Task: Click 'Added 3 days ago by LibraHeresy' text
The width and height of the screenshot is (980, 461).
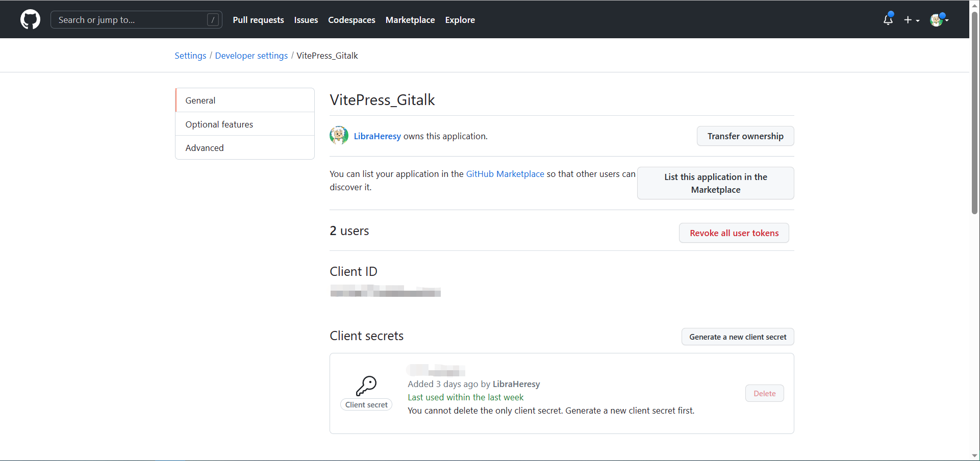Action: click(x=474, y=384)
